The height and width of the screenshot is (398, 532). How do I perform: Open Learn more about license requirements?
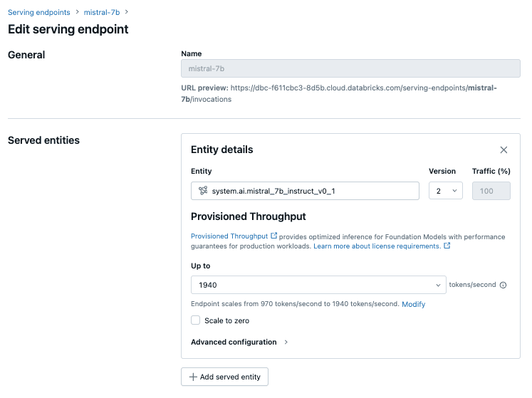[377, 246]
